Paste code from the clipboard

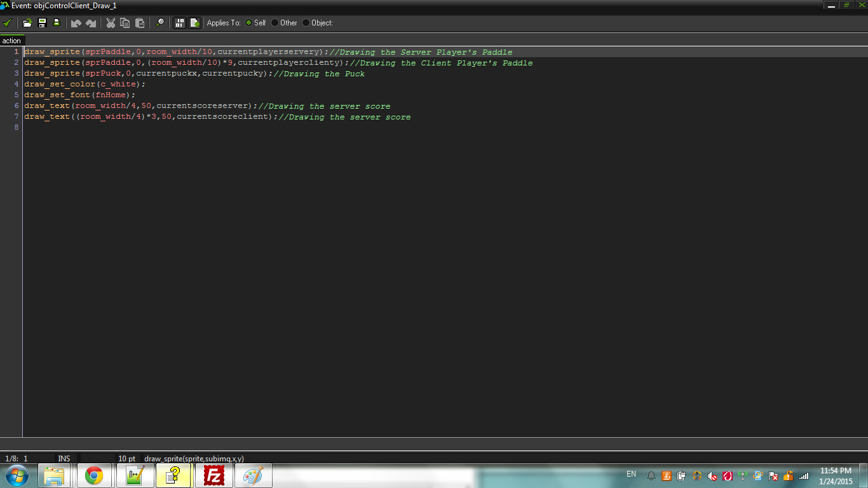coord(140,23)
